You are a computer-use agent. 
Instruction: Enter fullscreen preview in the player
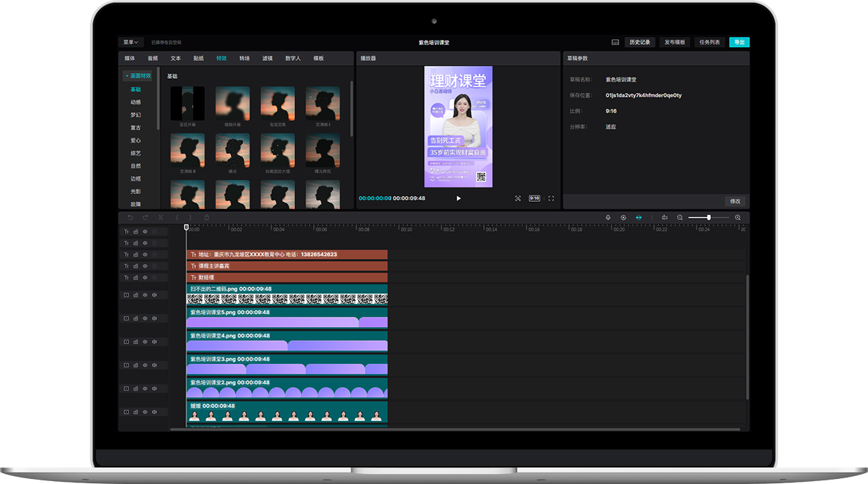click(551, 198)
